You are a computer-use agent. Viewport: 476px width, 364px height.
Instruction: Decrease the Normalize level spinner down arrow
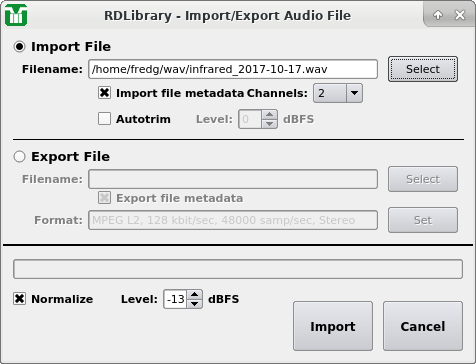(x=195, y=304)
